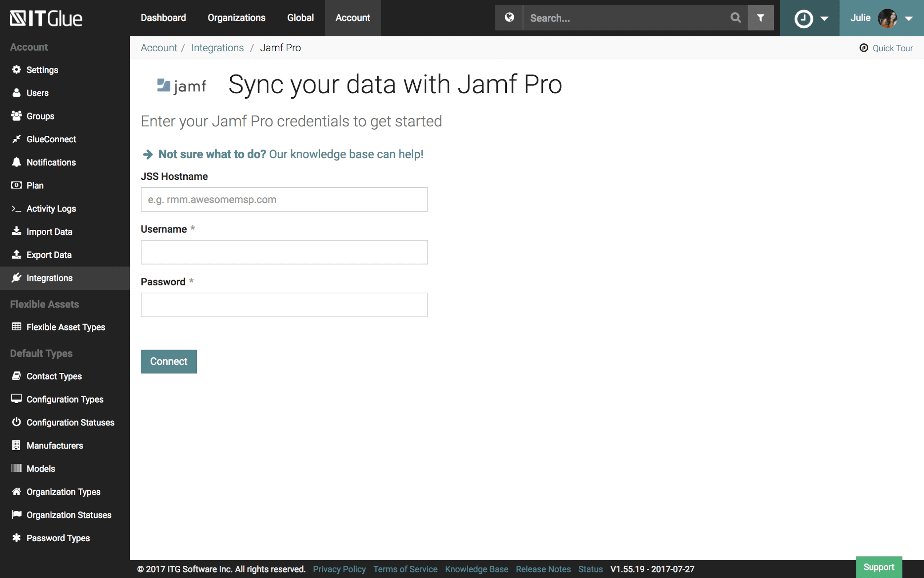Open the Organizations tab
The image size is (924, 578).
pos(236,17)
